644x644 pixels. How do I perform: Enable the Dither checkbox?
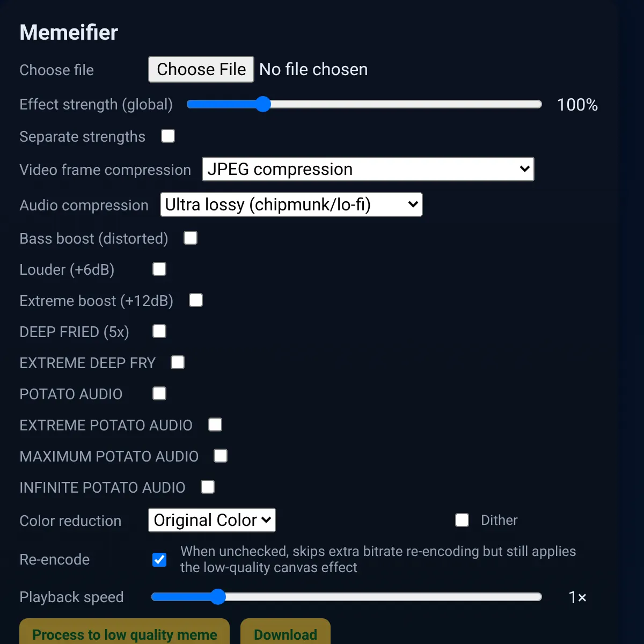[462, 520]
